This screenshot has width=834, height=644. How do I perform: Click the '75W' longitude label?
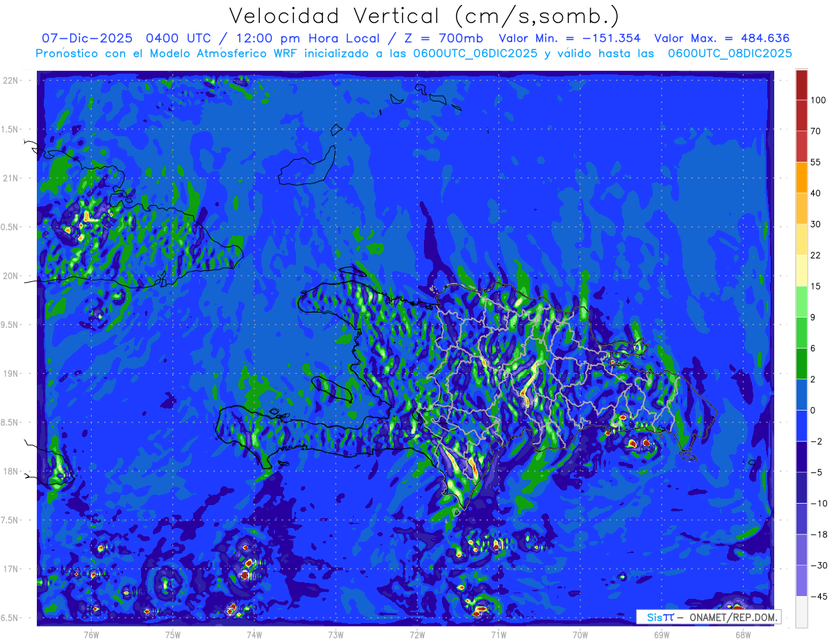[173, 634]
